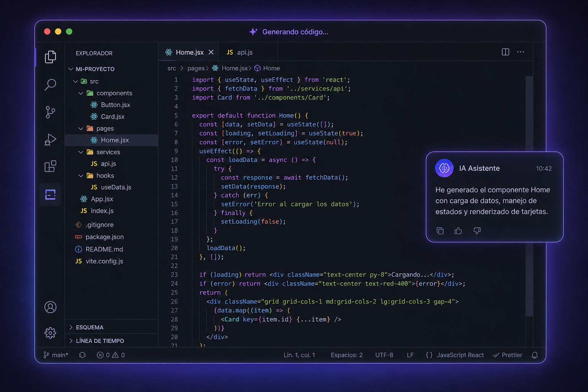Click the editor vertical scrollbar
Image resolution: width=588 pixels, height=392 pixels.
pyautogui.click(x=529, y=196)
